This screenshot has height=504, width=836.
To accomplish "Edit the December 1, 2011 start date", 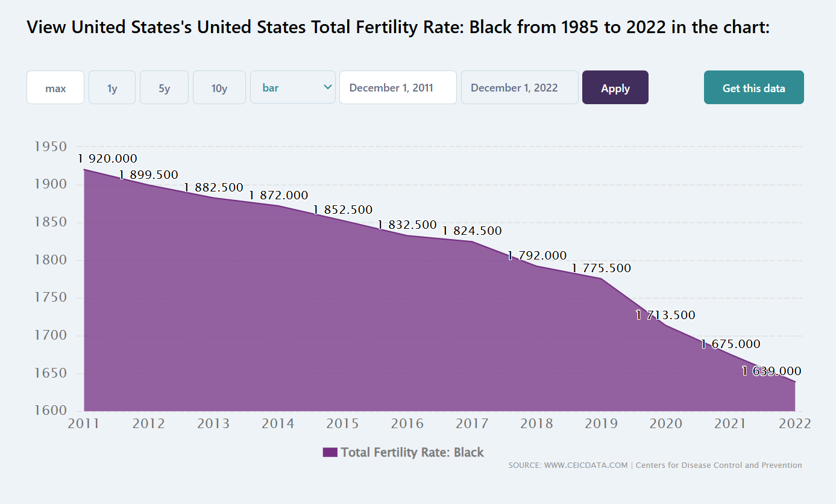I will click(x=398, y=87).
